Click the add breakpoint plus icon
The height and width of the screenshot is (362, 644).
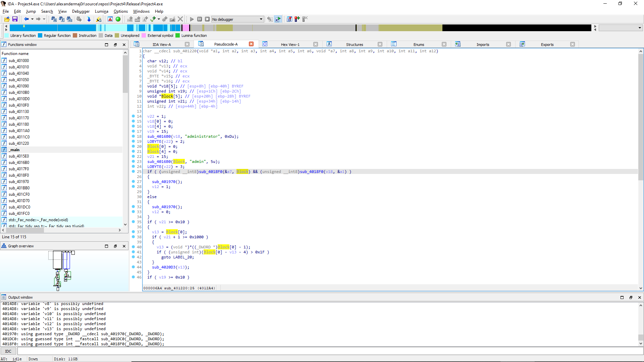coord(297,19)
